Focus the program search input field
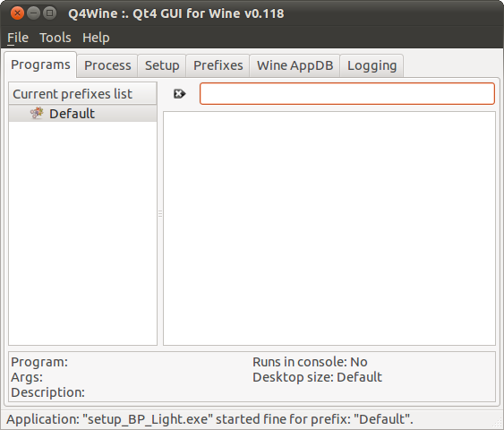 pos(346,93)
